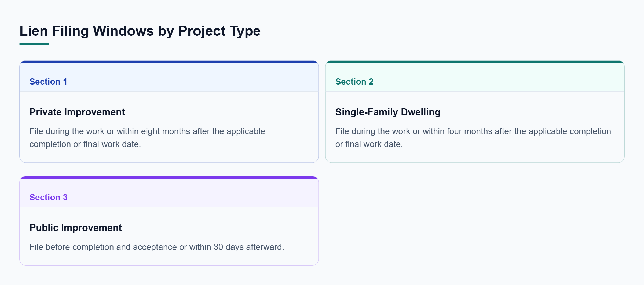Select the Section 3 header label
Screen dimensions: 644x285
pyautogui.click(x=48, y=197)
